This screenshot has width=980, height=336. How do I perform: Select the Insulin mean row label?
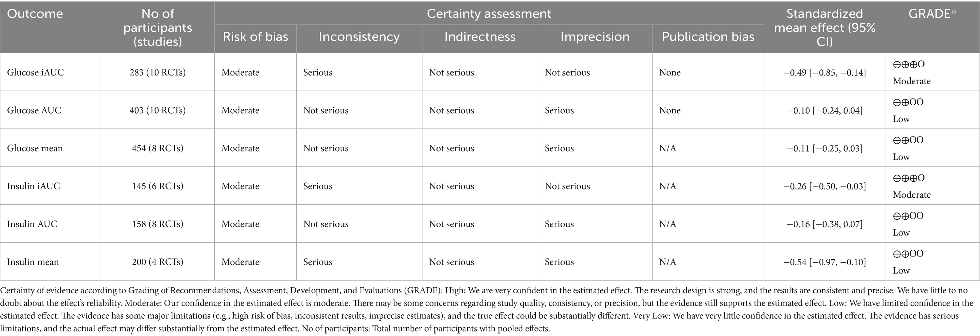pyautogui.click(x=33, y=262)
